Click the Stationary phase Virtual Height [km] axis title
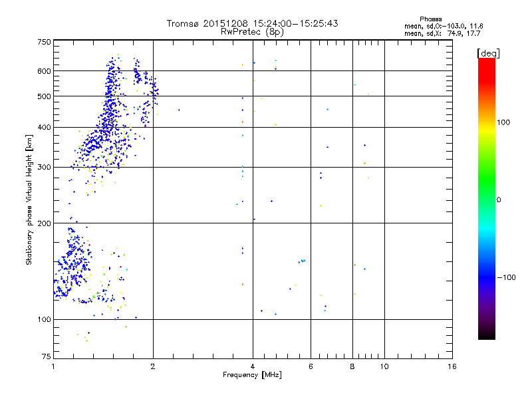532x399 pixels. (29, 199)
